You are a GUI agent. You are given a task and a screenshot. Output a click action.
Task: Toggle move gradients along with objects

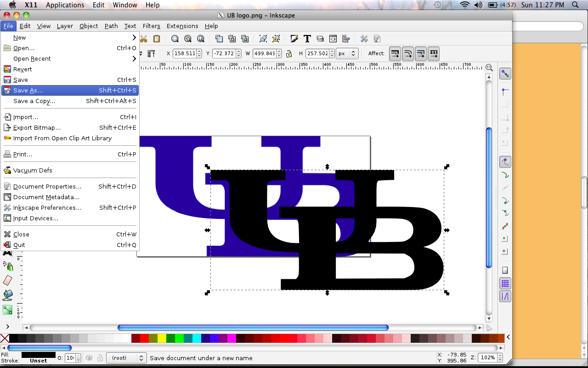click(x=421, y=53)
